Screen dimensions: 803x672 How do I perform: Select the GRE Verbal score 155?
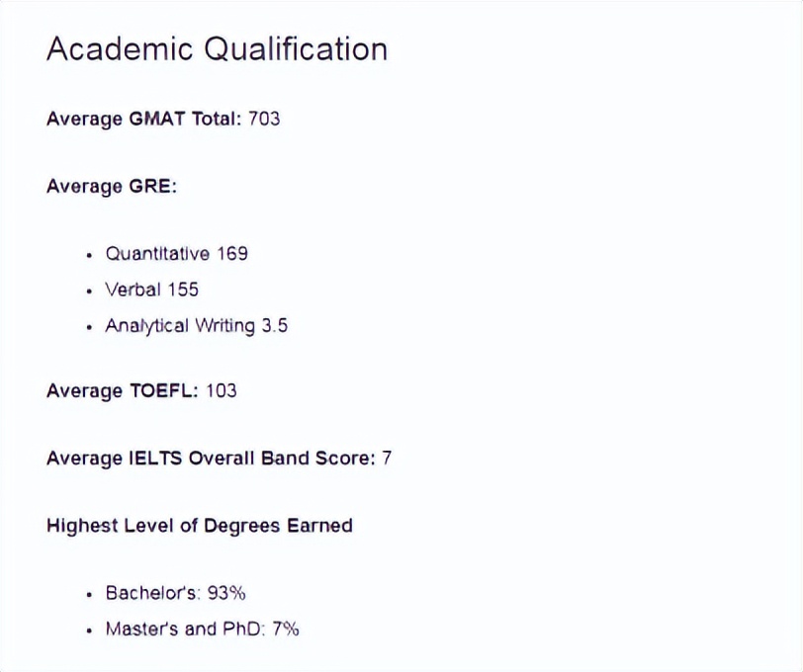(183, 290)
